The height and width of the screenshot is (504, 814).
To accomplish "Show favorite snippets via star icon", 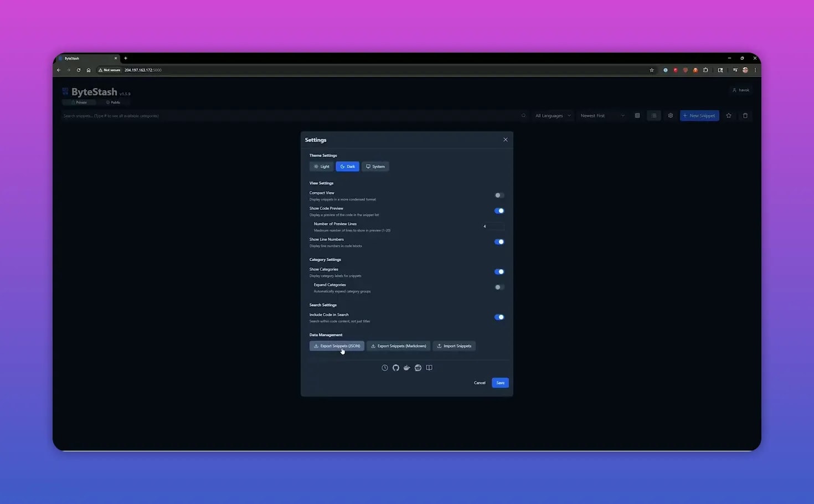I will click(x=729, y=116).
